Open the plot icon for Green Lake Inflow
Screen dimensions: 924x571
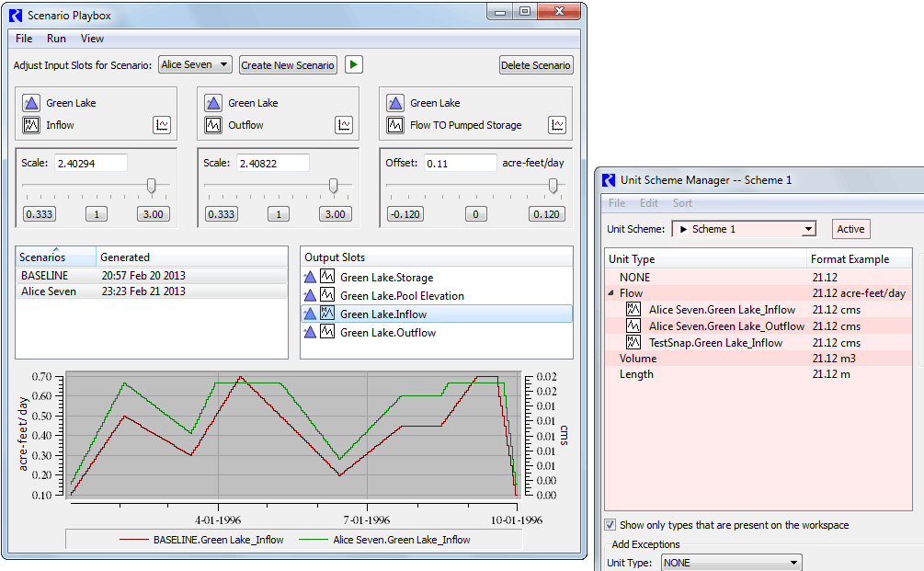pyautogui.click(x=162, y=125)
